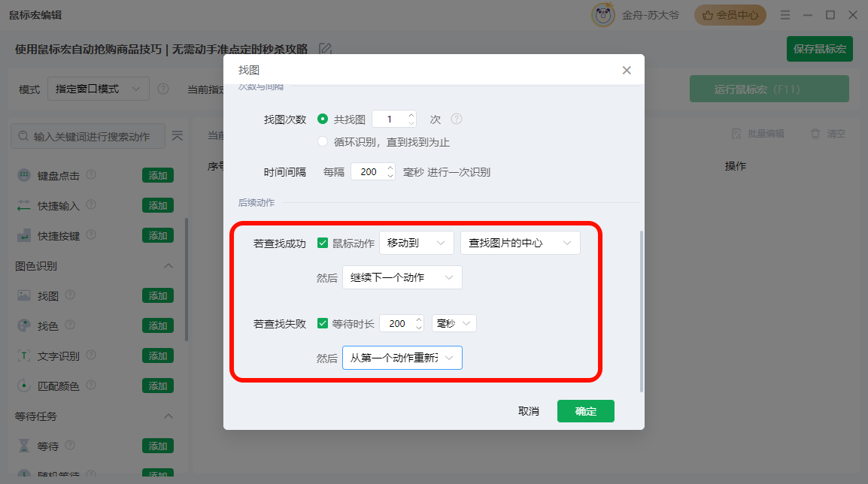Click help icon next to 找色
The width and height of the screenshot is (868, 484).
70,325
